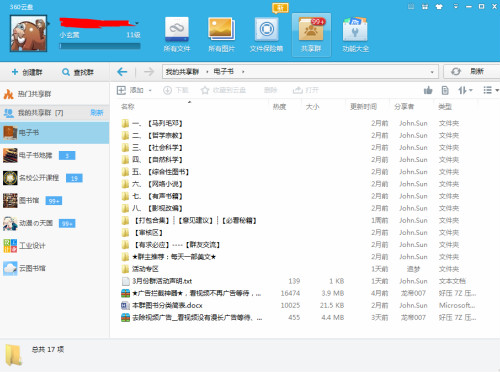Screen dimensions: 500x372
Task: Click 收藏到云盘 star toolbar button
Action: click(223, 90)
